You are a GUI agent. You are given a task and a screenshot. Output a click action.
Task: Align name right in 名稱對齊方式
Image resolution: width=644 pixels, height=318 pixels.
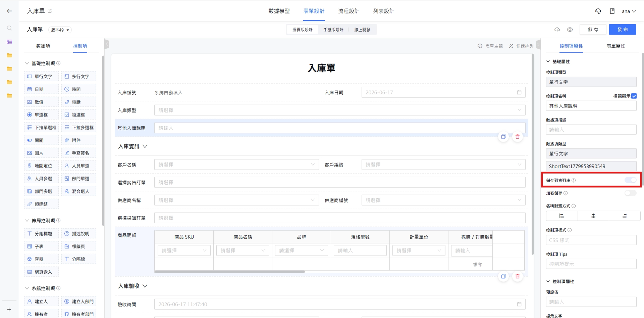coord(625,216)
